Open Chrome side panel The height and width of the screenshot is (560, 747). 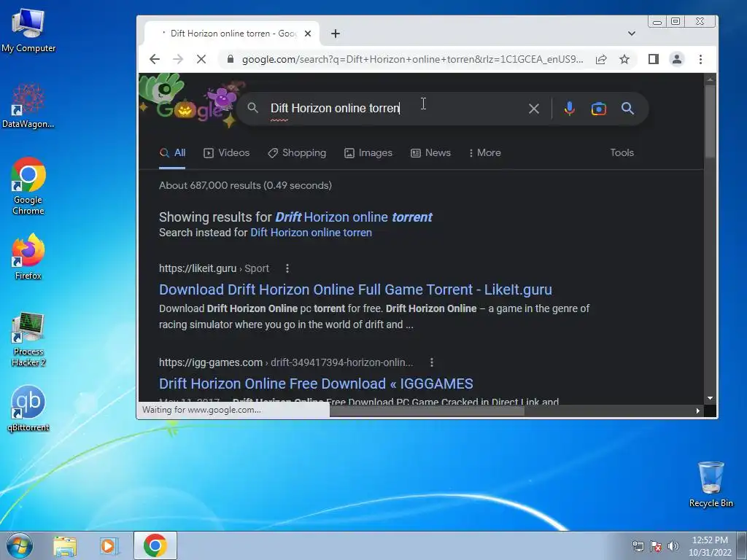(653, 59)
